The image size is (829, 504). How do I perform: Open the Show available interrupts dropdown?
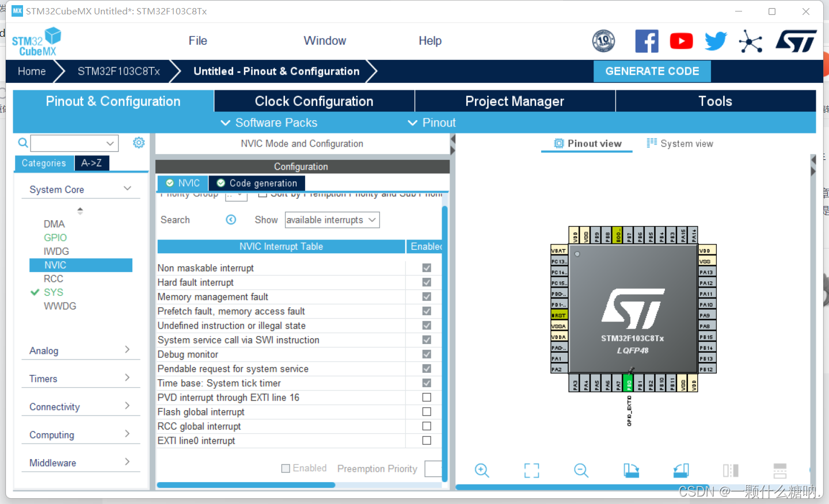pos(332,220)
